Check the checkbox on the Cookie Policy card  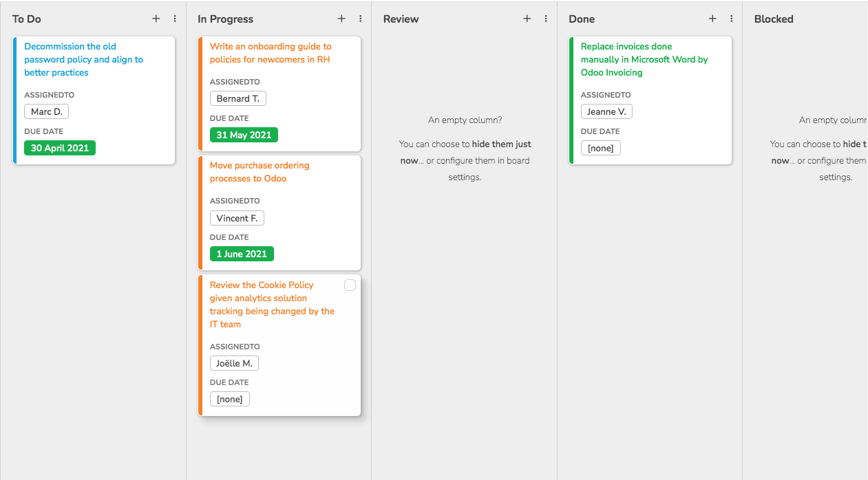coord(350,285)
